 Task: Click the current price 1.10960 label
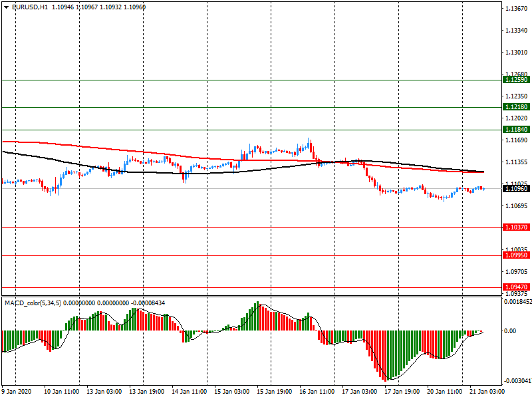click(517, 189)
